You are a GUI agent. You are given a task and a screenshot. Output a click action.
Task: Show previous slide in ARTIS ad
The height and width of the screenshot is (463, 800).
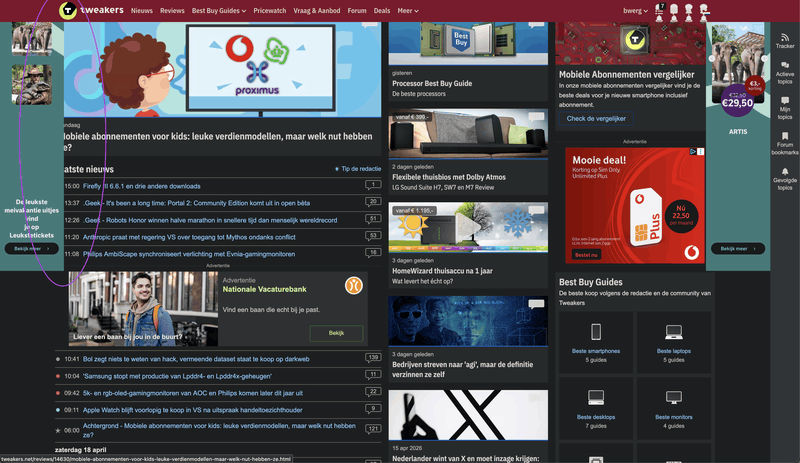click(x=713, y=59)
